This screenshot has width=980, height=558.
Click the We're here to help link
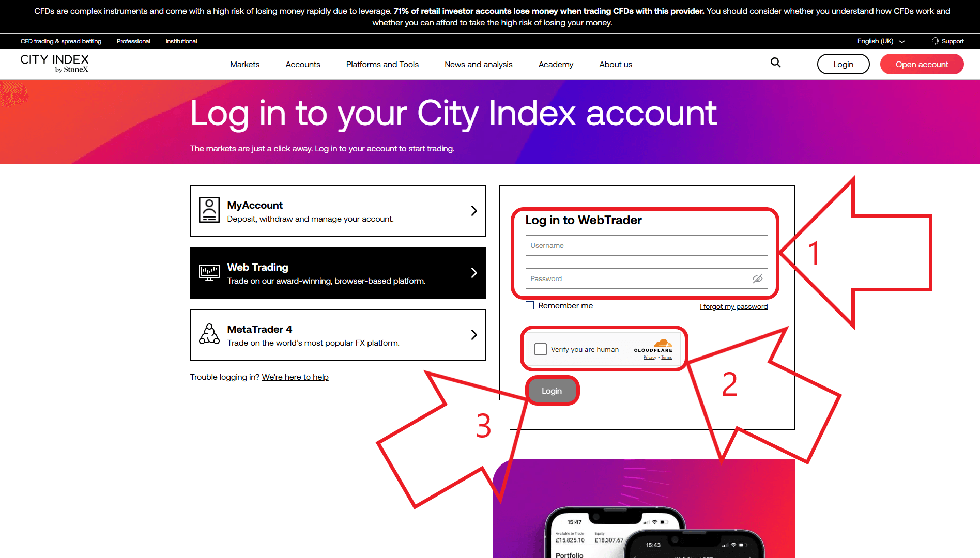(x=295, y=377)
